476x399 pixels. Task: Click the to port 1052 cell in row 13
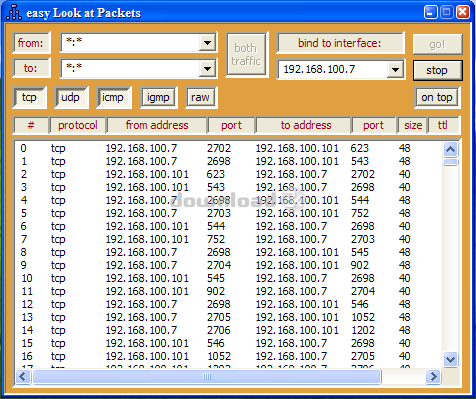pos(363,317)
